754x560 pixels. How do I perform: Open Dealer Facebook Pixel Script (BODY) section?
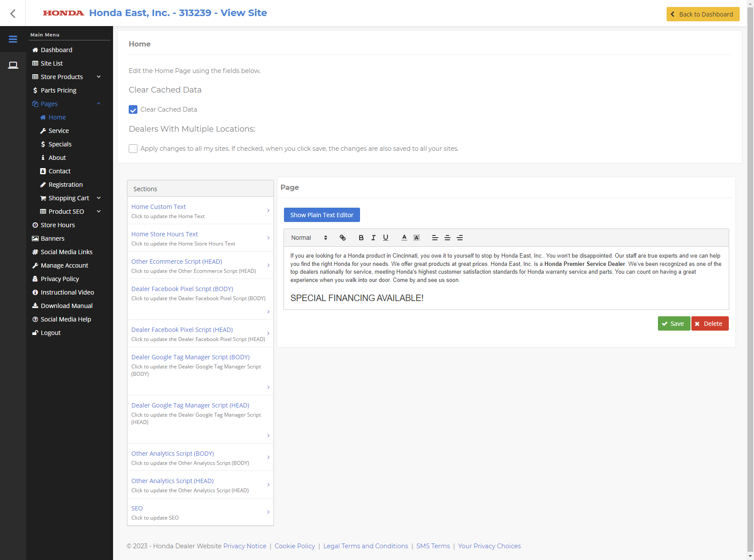[200, 299]
